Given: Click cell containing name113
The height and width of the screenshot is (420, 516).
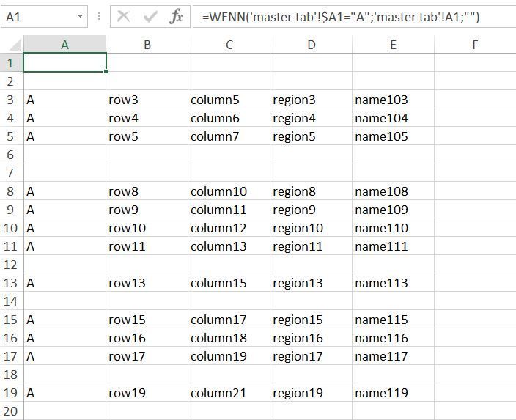Looking at the screenshot, I should point(394,283).
